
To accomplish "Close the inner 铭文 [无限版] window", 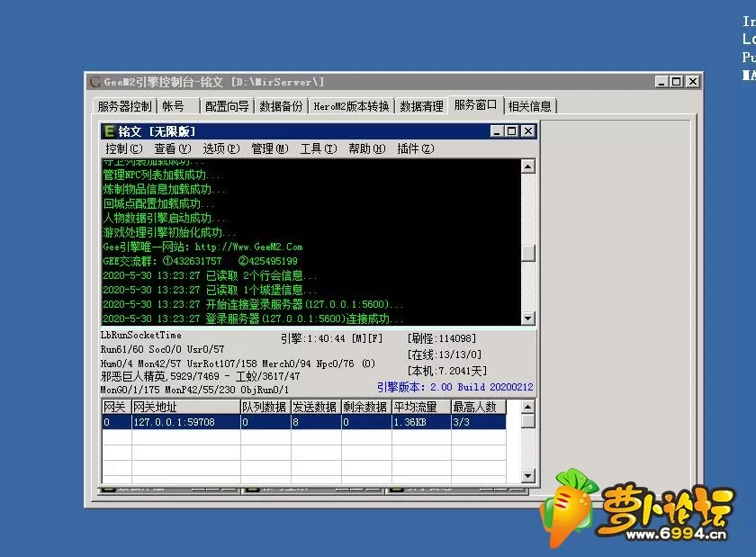I will (x=528, y=131).
